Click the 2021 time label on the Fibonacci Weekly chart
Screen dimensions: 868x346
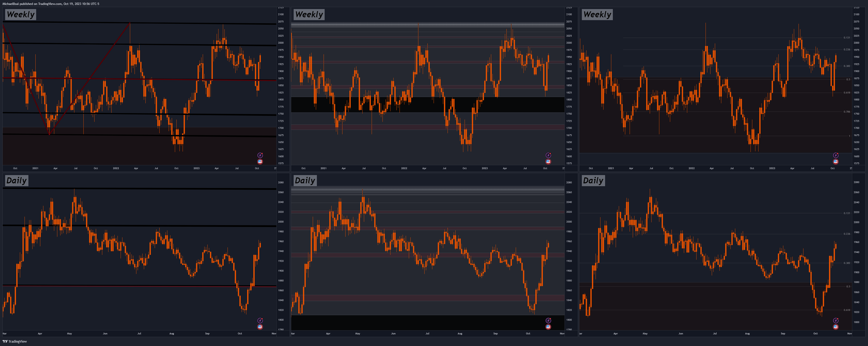pos(611,168)
